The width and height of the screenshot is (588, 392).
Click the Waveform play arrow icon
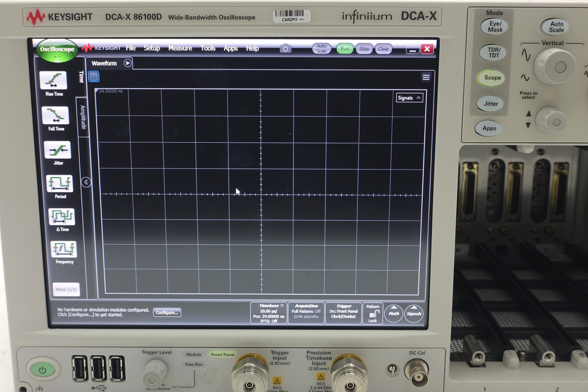[x=127, y=63]
